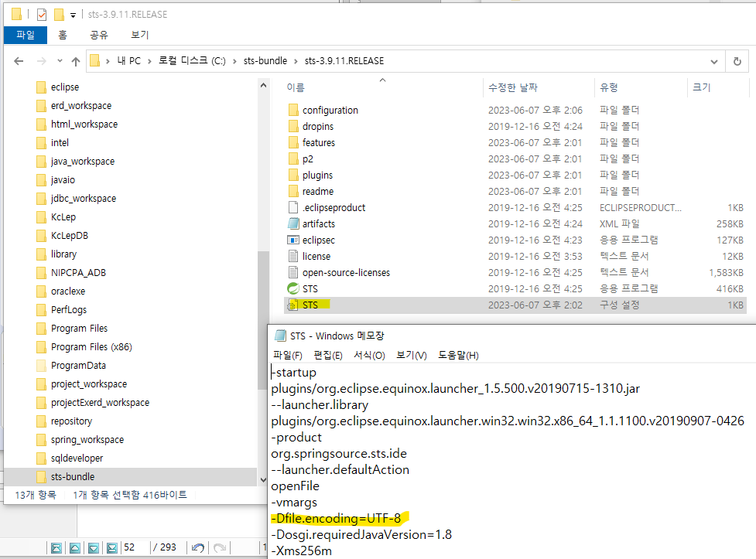Open 파일(F) menu in Notepad

coord(288,356)
